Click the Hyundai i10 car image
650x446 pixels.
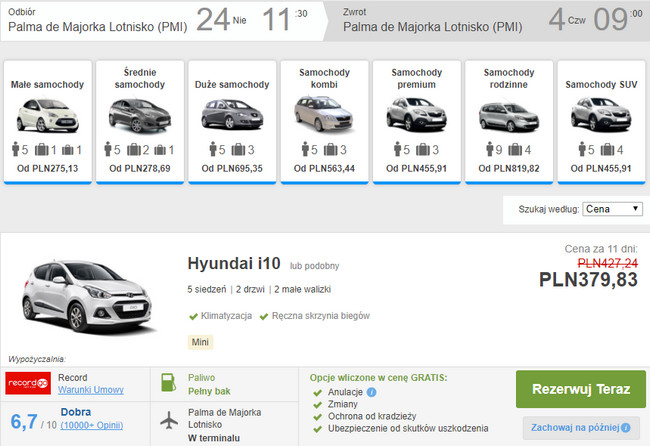click(x=89, y=295)
